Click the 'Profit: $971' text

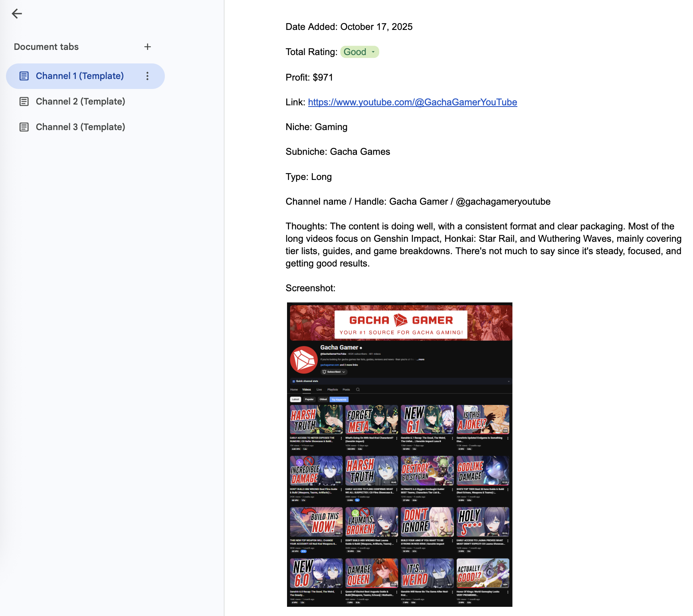click(x=309, y=77)
